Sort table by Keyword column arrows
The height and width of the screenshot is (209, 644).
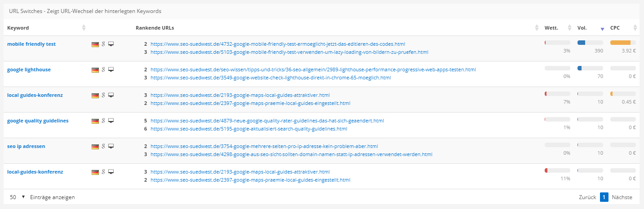[x=84, y=28]
